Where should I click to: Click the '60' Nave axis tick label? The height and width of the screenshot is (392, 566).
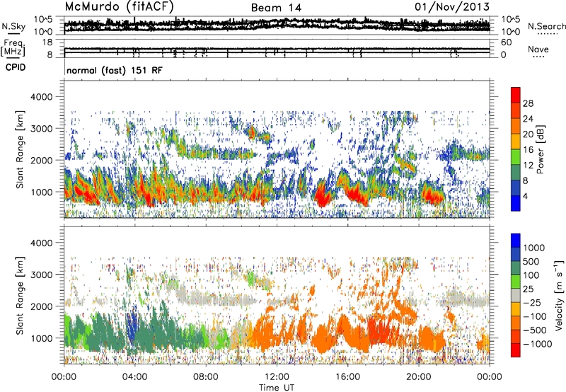506,42
